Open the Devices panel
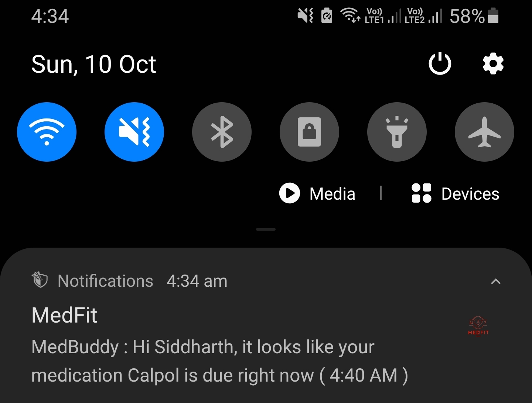This screenshot has width=532, height=403. point(455,193)
